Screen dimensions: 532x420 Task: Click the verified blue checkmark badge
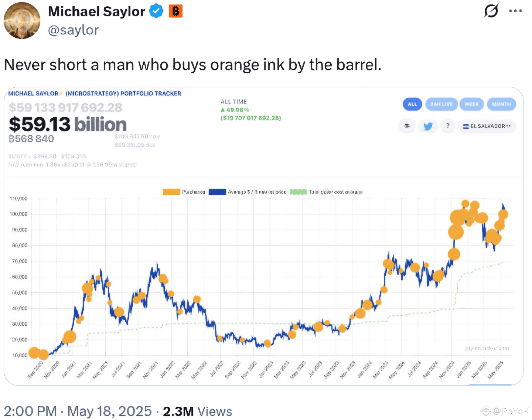point(156,11)
